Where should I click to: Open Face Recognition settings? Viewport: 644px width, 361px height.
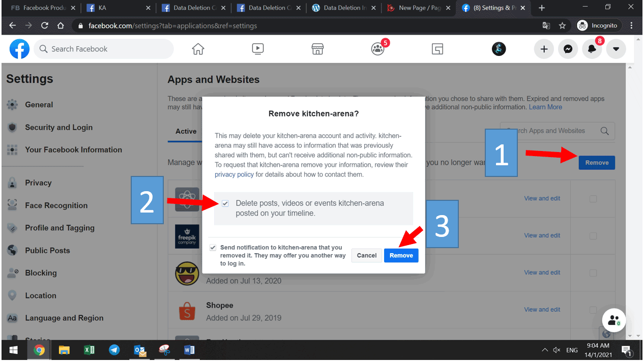point(56,205)
